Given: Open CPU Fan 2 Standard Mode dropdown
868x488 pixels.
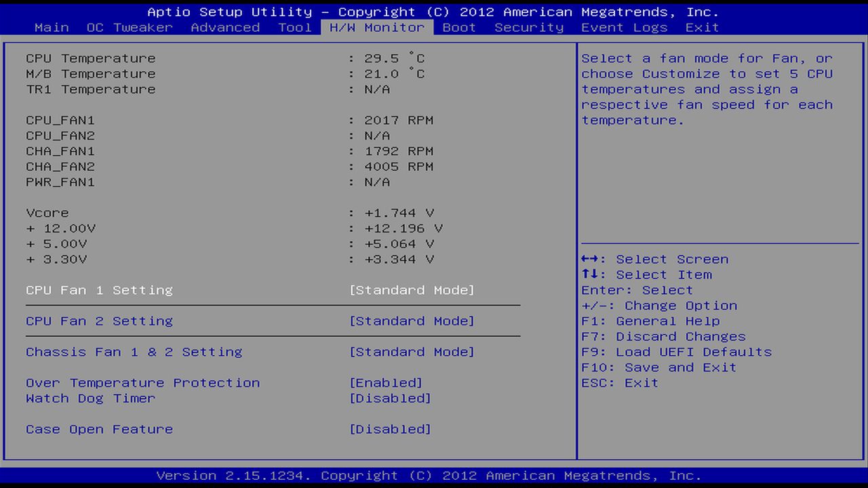Looking at the screenshot, I should [412, 321].
